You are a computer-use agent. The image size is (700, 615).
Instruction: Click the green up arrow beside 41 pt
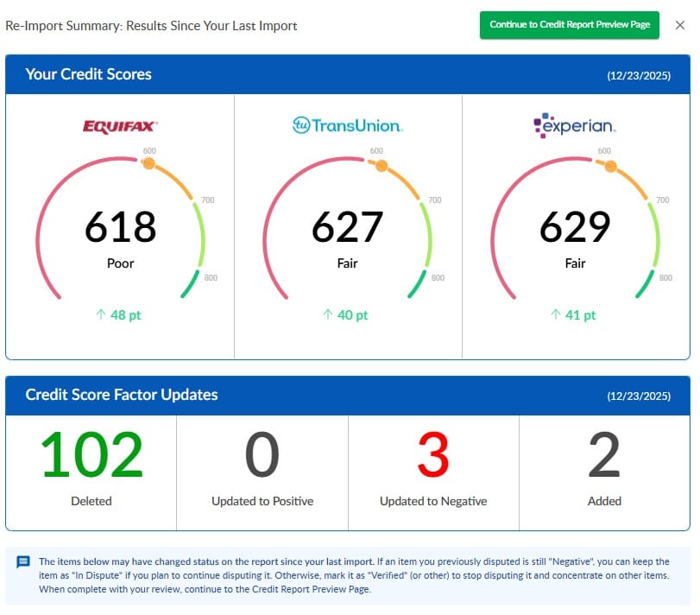point(555,315)
